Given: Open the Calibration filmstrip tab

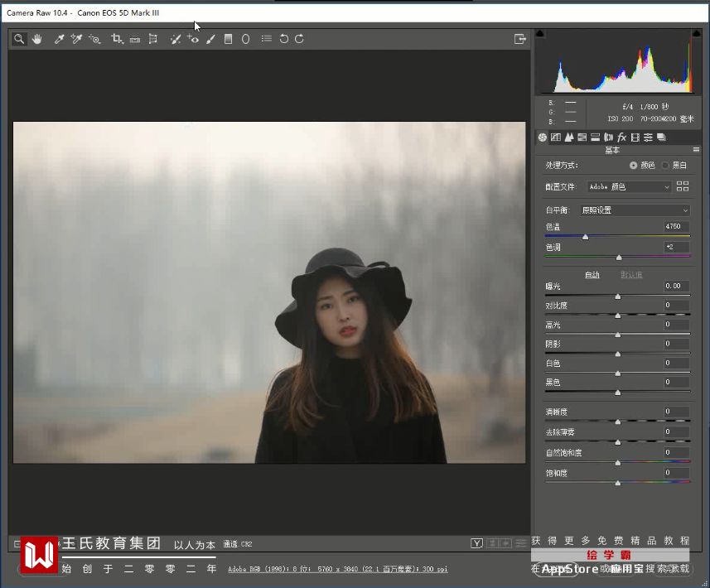Looking at the screenshot, I should point(635,137).
